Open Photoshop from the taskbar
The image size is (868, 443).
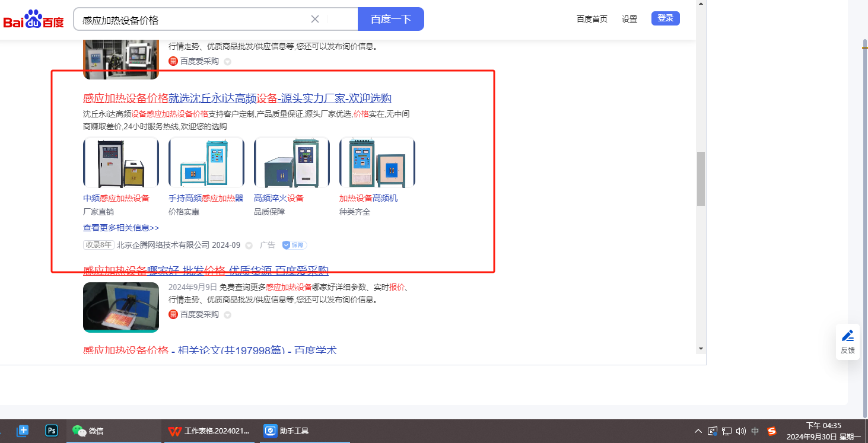pos(52,431)
